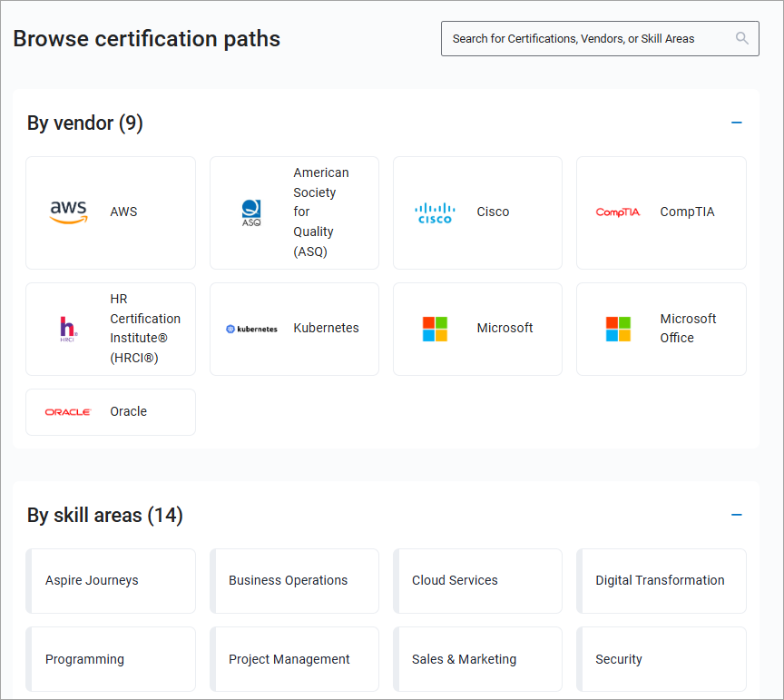Focus the certifications search field
Screen dimensions: 784x700
tap(590, 39)
